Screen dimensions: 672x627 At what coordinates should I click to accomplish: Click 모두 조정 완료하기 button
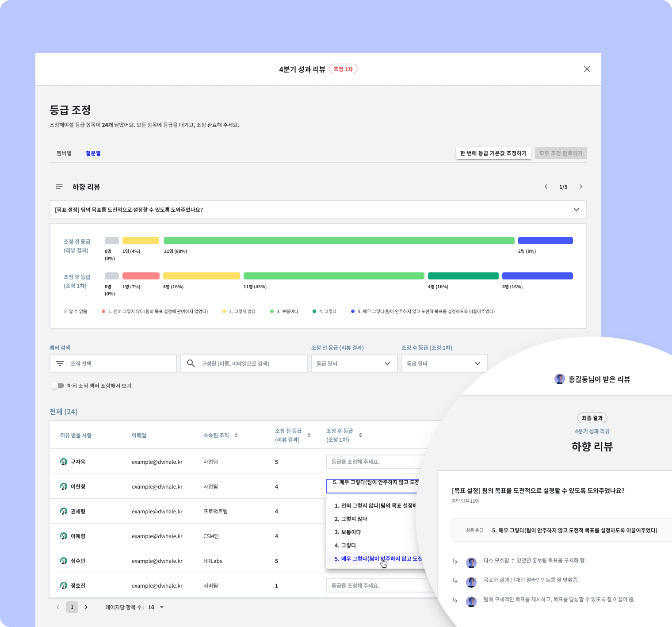point(561,153)
